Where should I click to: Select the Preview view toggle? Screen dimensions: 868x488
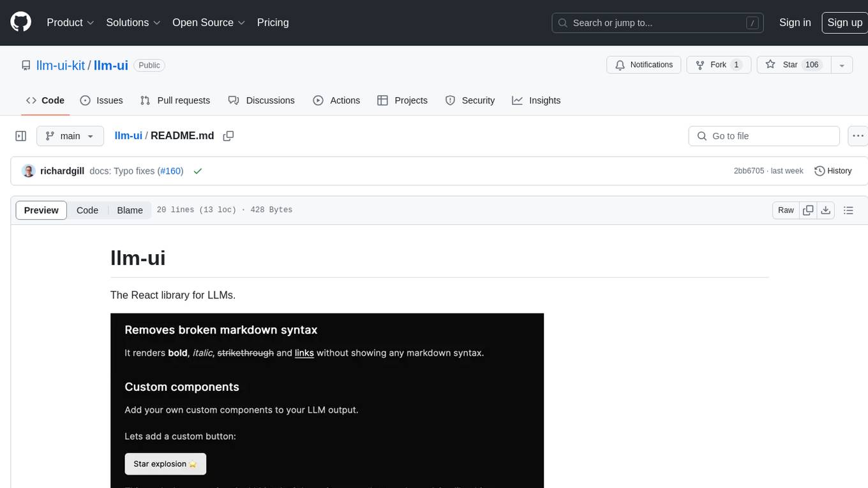coord(41,210)
